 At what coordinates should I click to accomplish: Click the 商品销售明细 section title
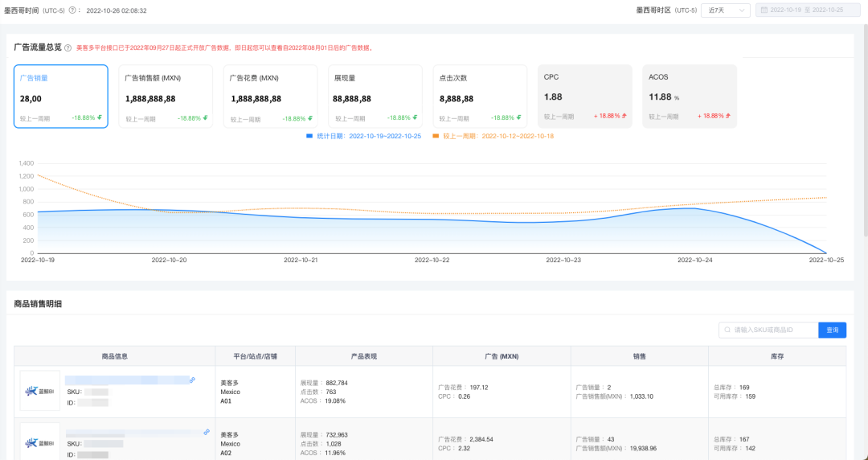pos(38,304)
